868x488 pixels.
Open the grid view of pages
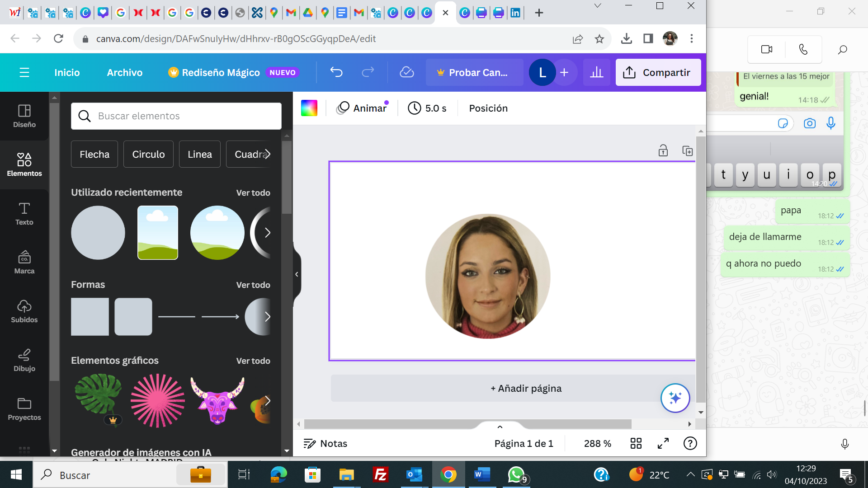tap(636, 443)
